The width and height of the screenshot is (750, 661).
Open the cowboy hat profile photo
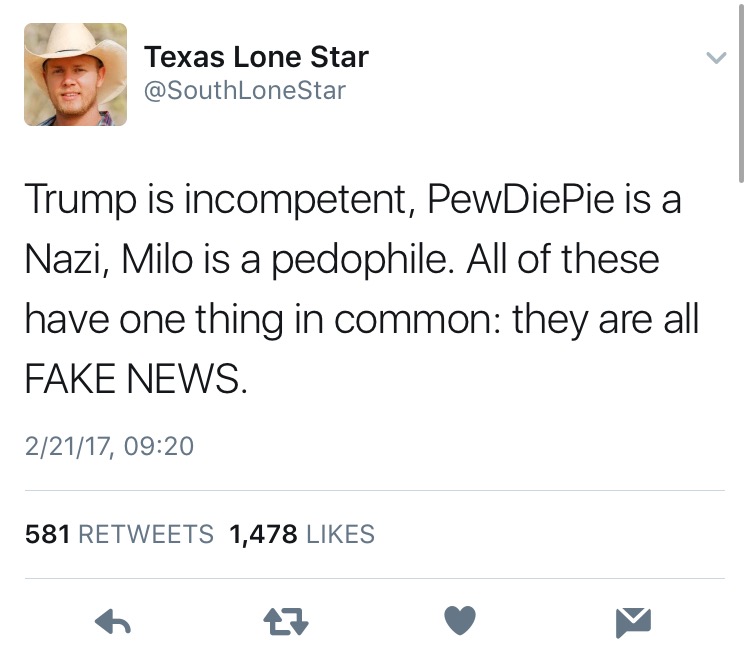click(76, 74)
